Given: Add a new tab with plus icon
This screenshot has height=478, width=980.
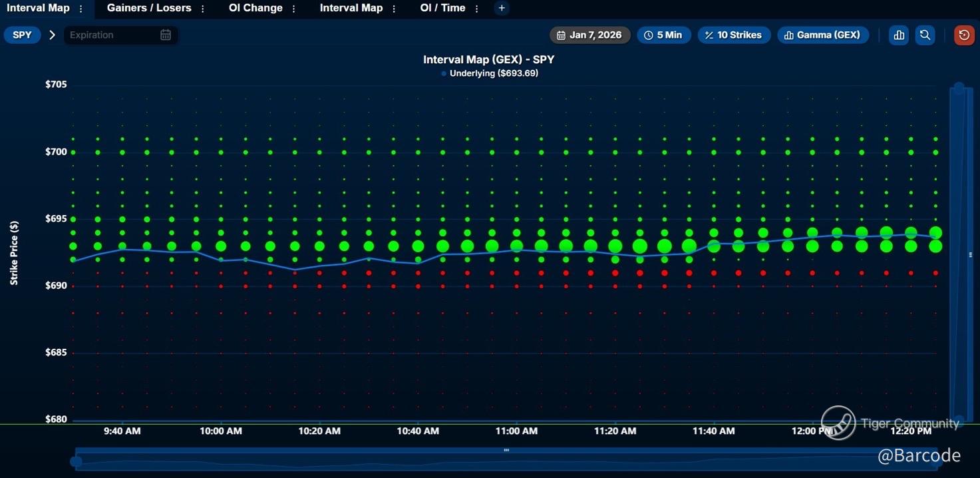Looking at the screenshot, I should point(502,9).
